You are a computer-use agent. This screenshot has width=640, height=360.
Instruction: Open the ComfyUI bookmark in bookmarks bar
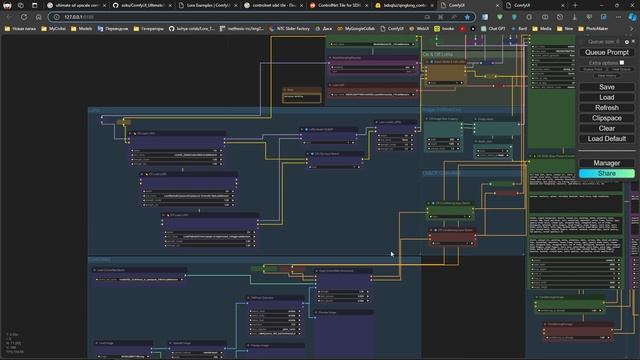tap(392, 29)
